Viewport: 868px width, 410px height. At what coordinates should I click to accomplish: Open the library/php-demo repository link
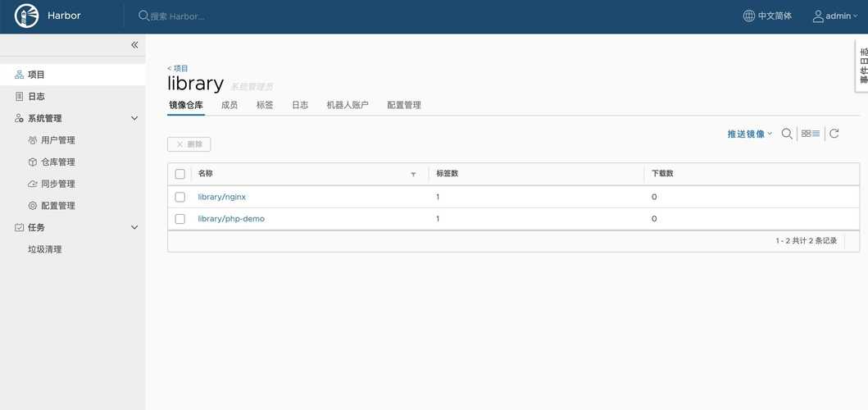[x=231, y=219]
